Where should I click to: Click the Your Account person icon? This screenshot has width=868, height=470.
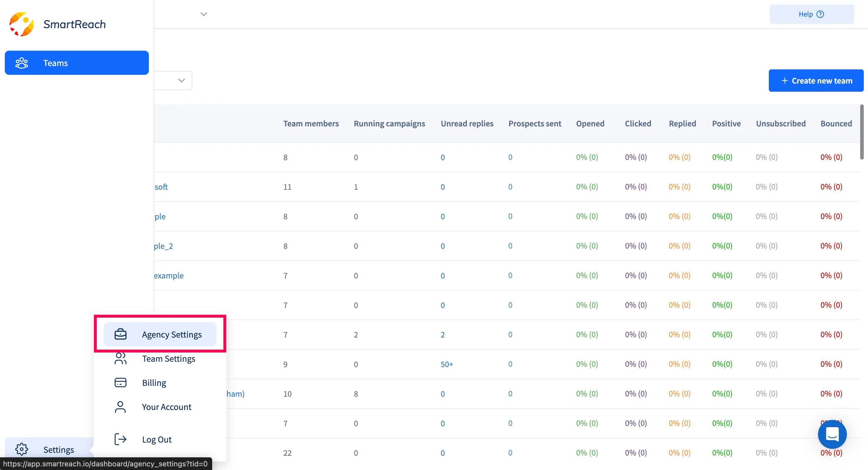(x=120, y=407)
